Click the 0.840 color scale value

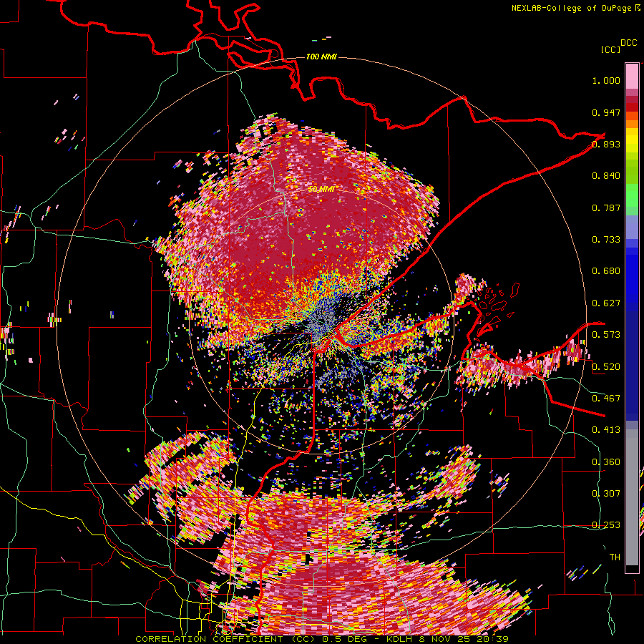[x=606, y=176]
